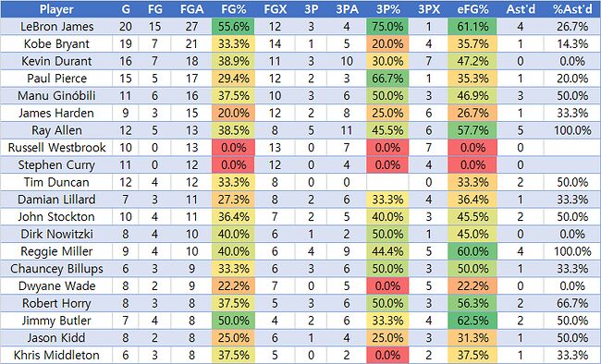The width and height of the screenshot is (601, 364).
Task: Click the Reggie Miller name cell
Action: (x=56, y=251)
